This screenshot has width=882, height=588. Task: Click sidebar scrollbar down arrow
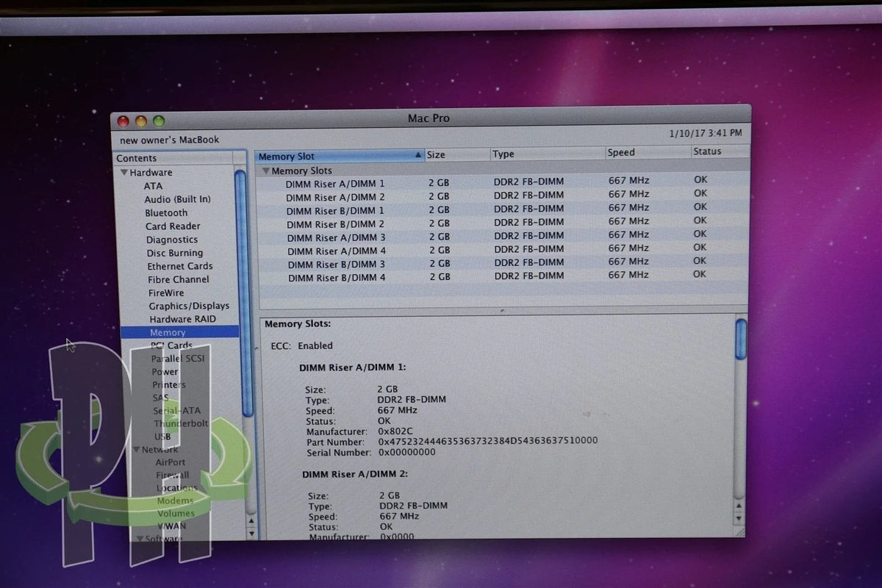click(251, 532)
